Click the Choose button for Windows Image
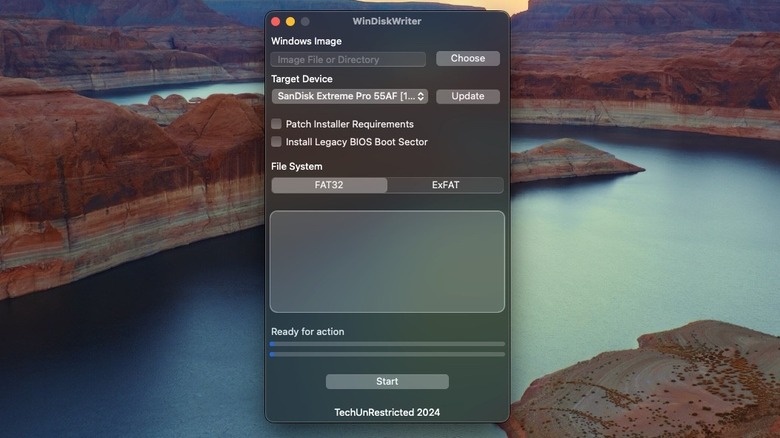The height and width of the screenshot is (438, 780). click(468, 59)
